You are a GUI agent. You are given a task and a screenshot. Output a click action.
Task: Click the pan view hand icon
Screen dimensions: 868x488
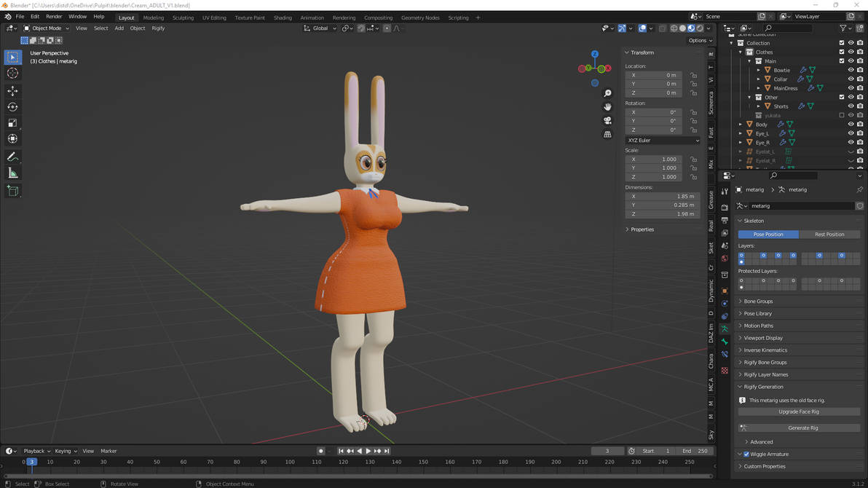[x=607, y=106]
